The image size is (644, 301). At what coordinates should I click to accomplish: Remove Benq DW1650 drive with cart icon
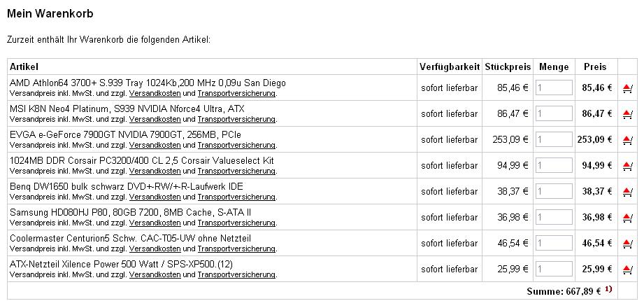pyautogui.click(x=627, y=192)
